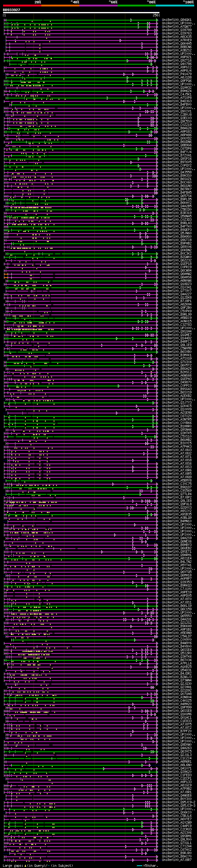Select hit UniRef100_C5WVM8
Image resolution: width=197 pixels, height=868 pixels.
177,349
